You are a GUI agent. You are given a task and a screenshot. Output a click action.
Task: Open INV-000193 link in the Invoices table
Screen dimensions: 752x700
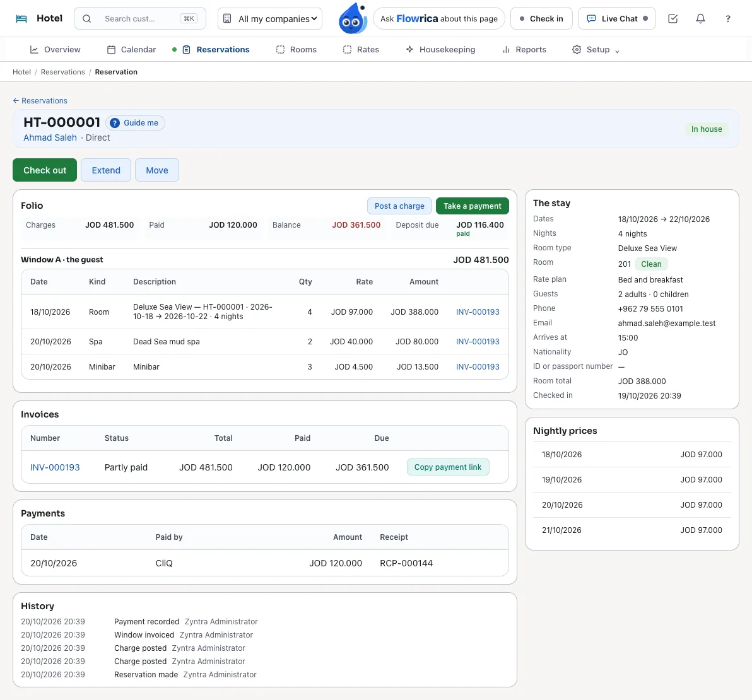tap(55, 467)
